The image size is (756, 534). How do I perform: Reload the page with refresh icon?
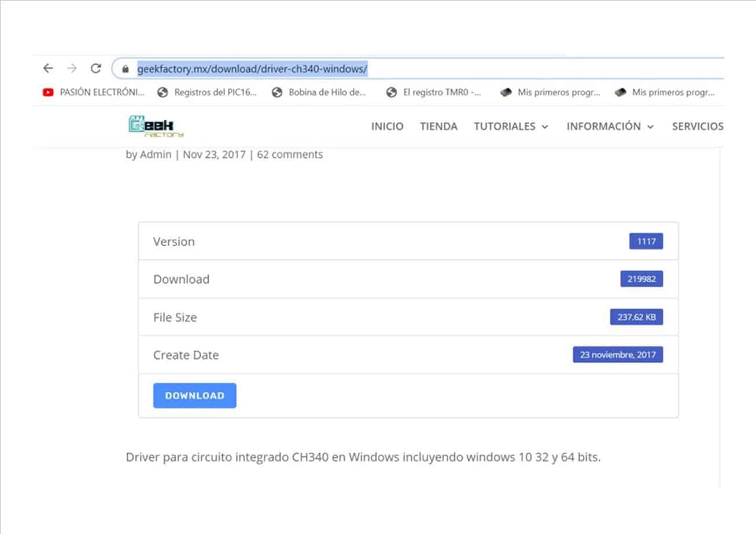coord(96,68)
